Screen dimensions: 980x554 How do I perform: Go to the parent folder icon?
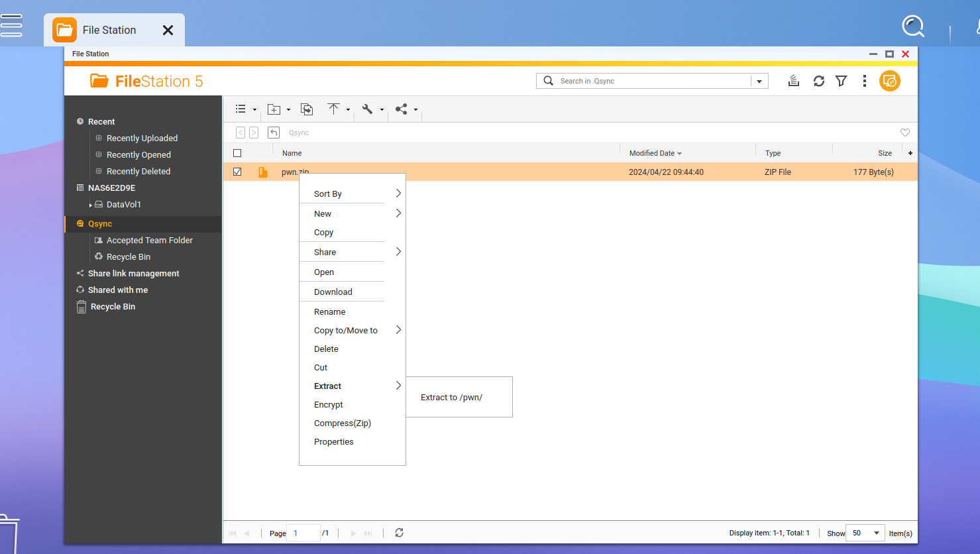(274, 133)
